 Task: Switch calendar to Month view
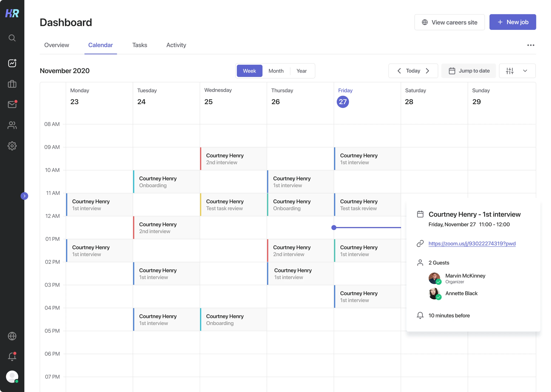[276, 71]
